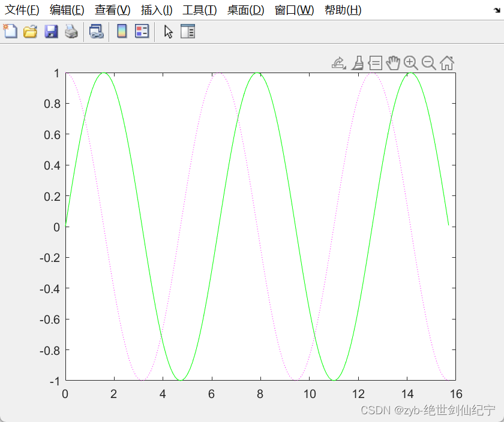Create a new figure with the toolbar icon
The width and height of the screenshot is (504, 422).
10,32
